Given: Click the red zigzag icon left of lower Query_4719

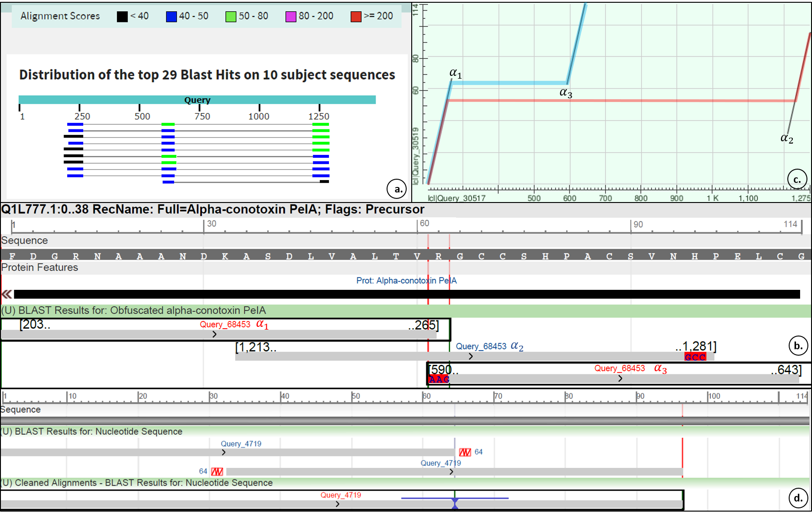Looking at the screenshot, I should pos(217,471).
